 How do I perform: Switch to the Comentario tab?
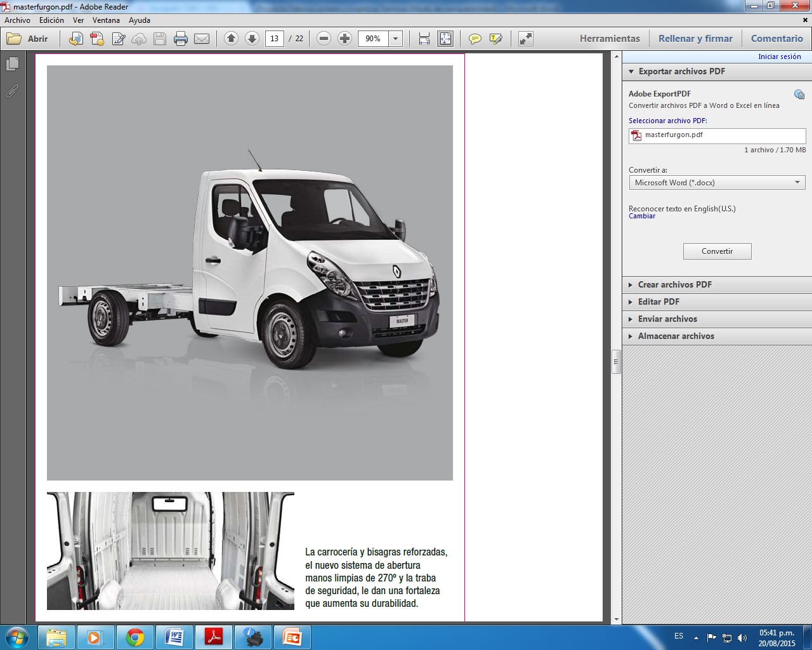776,39
